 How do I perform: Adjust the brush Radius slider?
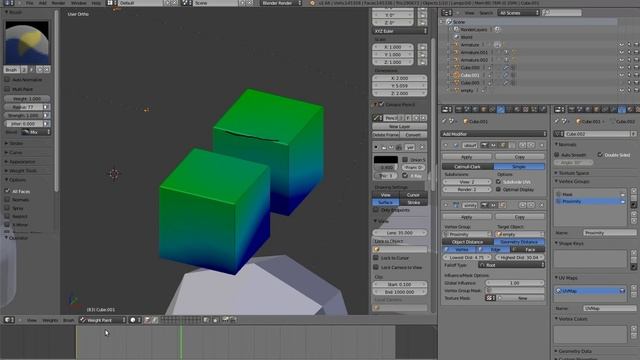[x=23, y=107]
